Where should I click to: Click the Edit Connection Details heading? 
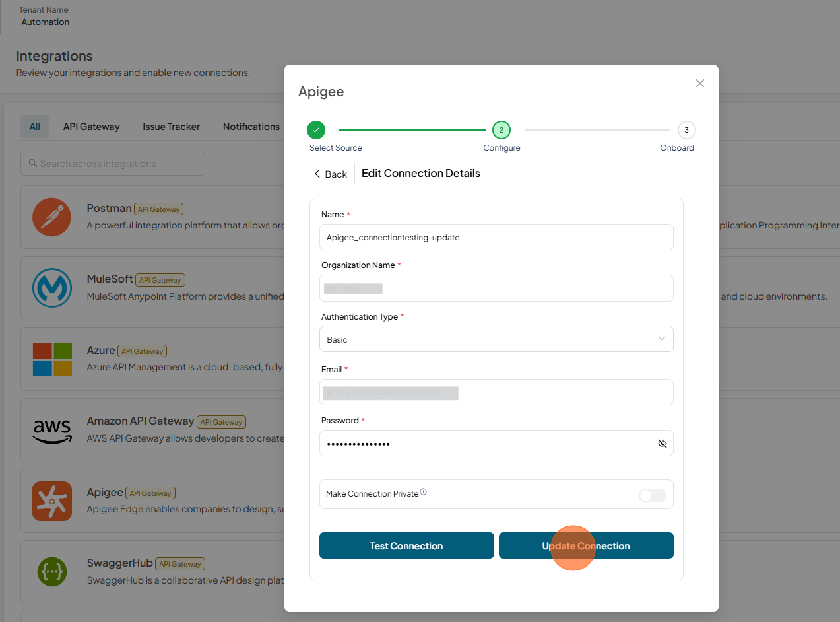[x=421, y=173]
